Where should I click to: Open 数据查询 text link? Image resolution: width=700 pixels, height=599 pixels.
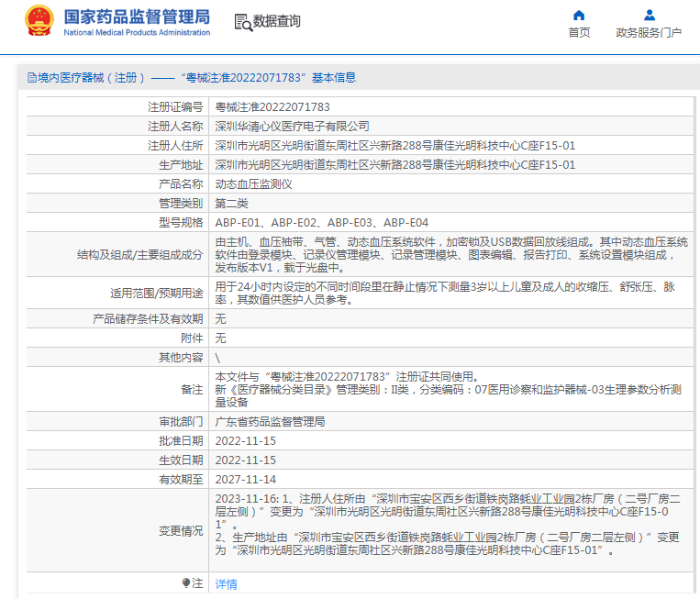277,21
